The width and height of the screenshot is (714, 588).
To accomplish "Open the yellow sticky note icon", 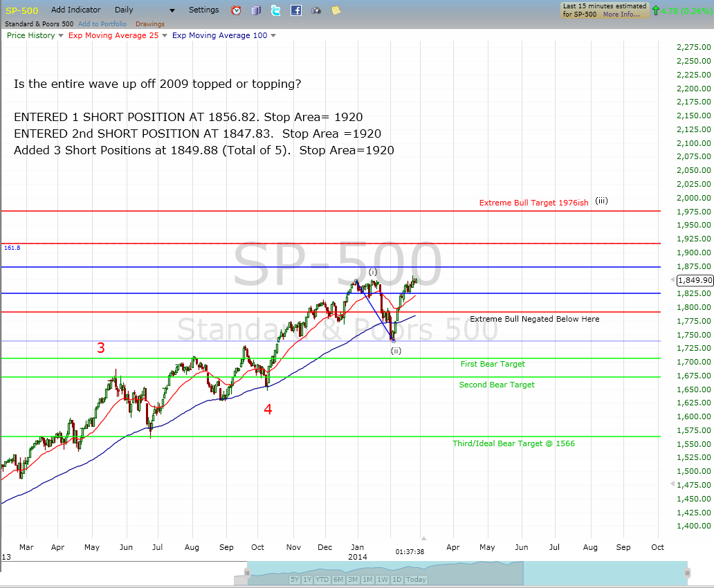I will pyautogui.click(x=336, y=10).
